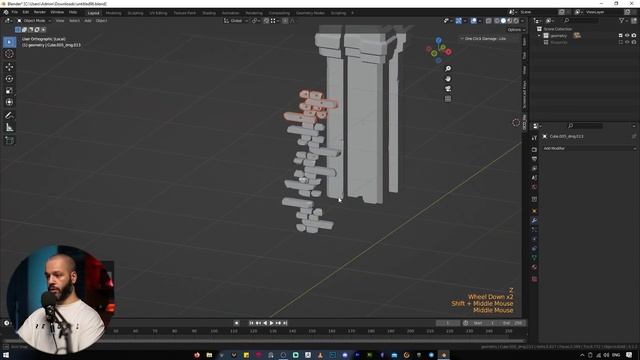Open viewport Object menu
The width and height of the screenshot is (640, 360).
(x=101, y=20)
